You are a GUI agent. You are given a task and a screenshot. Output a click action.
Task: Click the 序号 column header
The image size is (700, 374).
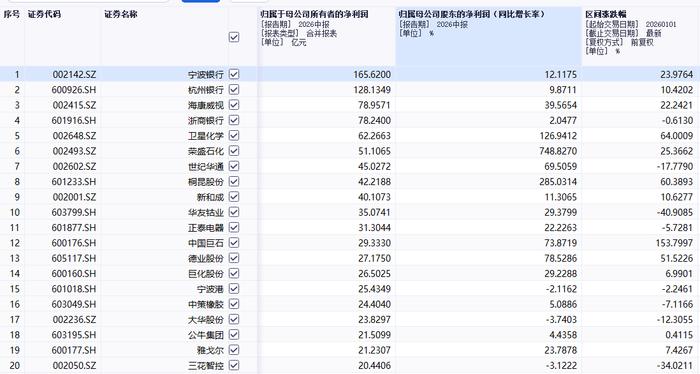point(12,14)
